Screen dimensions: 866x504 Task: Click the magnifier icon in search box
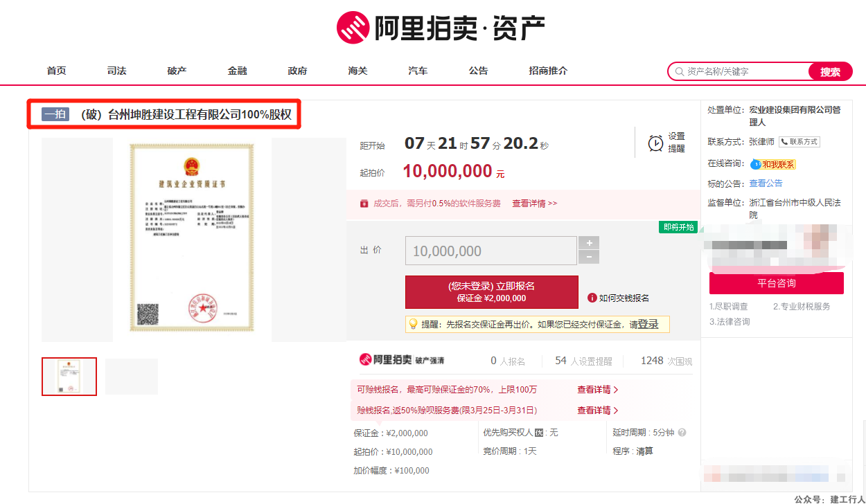pyautogui.click(x=679, y=71)
